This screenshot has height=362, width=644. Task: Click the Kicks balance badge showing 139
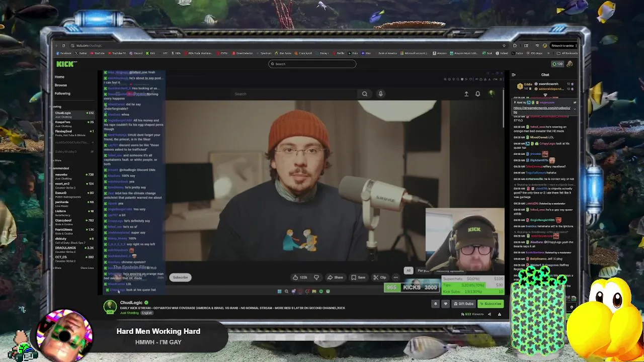pos(557,64)
